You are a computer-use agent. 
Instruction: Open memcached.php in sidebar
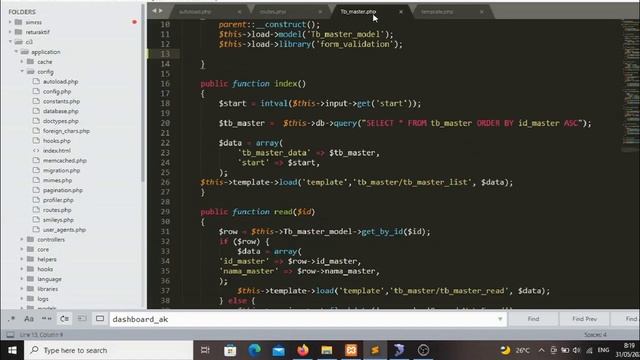[x=64, y=160]
